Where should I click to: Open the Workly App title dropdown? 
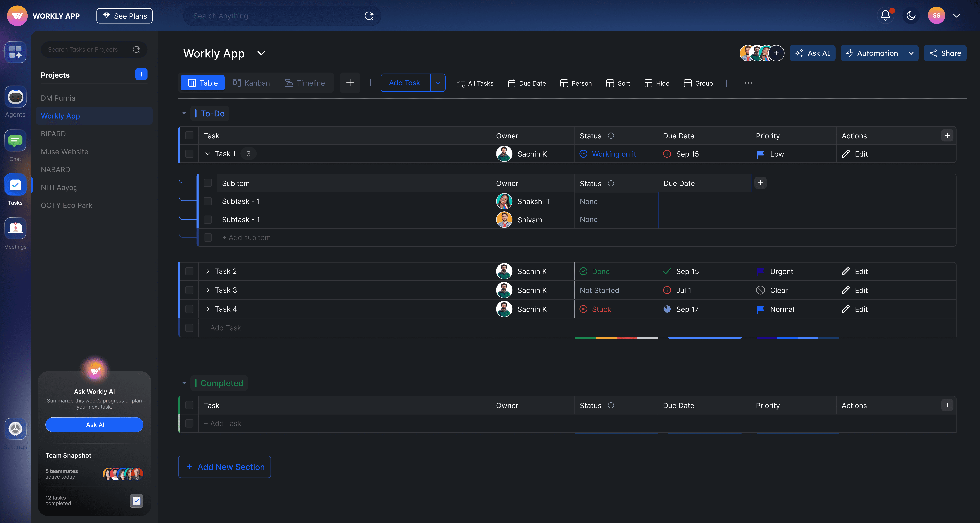click(261, 53)
